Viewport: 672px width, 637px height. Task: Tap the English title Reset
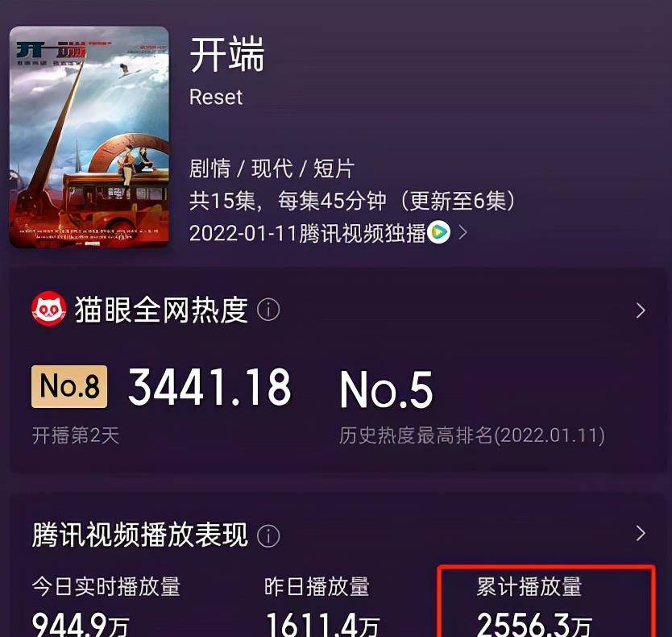coord(216,97)
